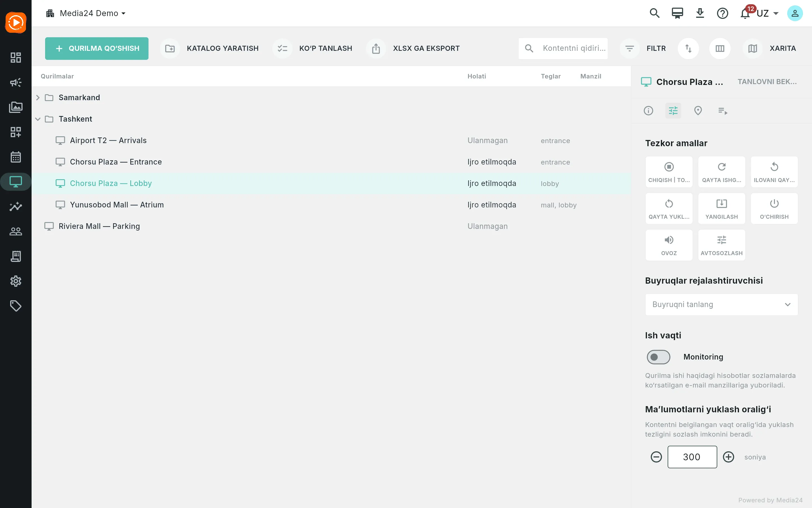Select Chorsu Plaza — Lobby device
Screen dimensions: 812x508
(x=331, y=183)
